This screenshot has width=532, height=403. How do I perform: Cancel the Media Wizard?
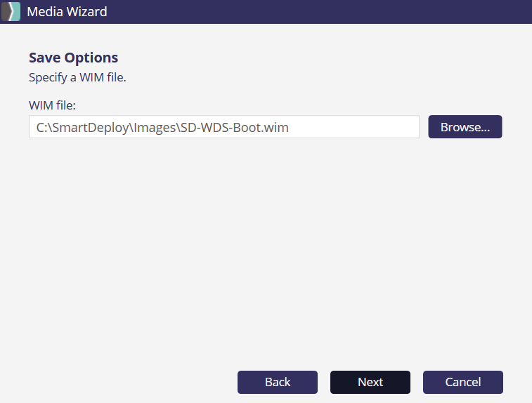click(x=462, y=382)
